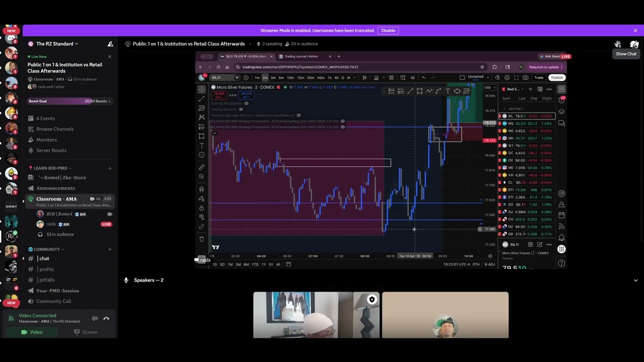Open the Classroom - AMA stage channel

point(70,201)
